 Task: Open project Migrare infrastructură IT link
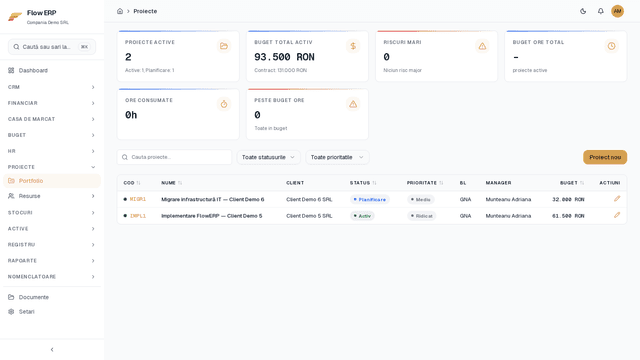tap(212, 199)
